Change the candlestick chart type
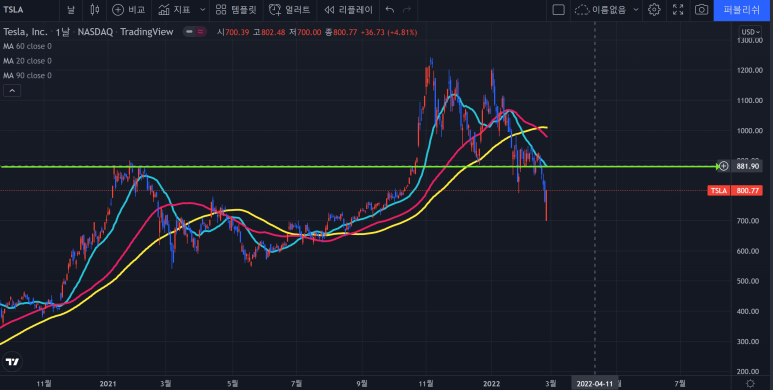Image resolution: width=773 pixels, height=390 pixels. pyautogui.click(x=95, y=10)
